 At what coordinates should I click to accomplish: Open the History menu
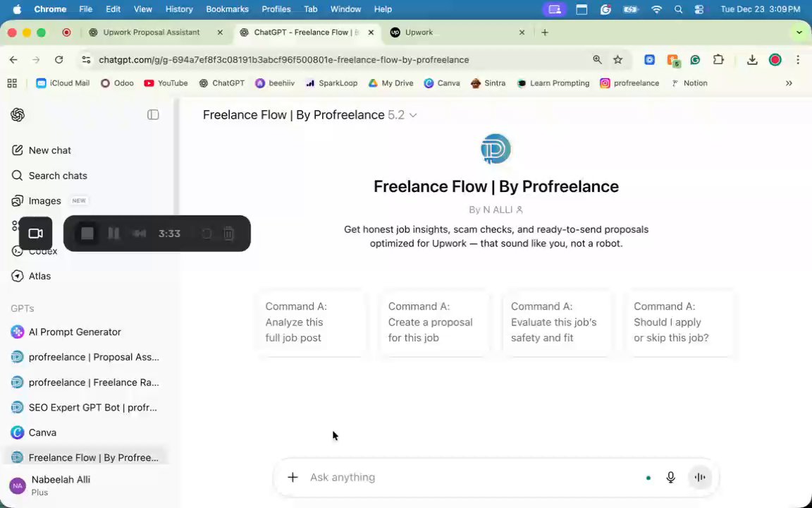(x=178, y=8)
